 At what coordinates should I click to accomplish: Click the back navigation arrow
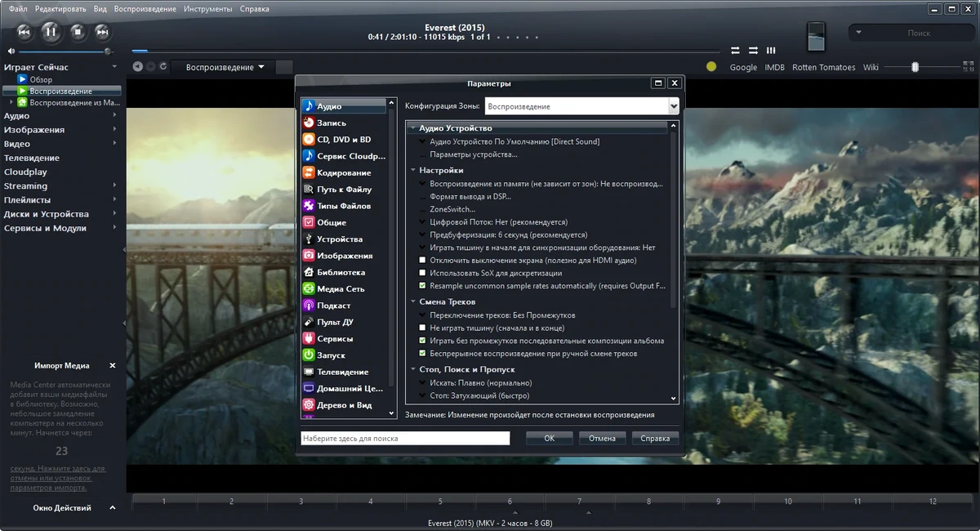coord(138,67)
